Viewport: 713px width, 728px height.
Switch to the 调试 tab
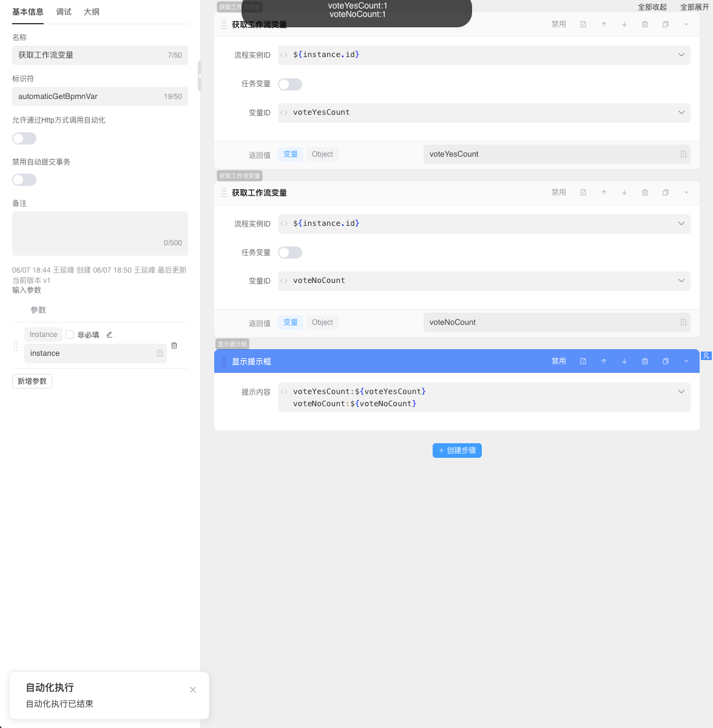(x=64, y=12)
